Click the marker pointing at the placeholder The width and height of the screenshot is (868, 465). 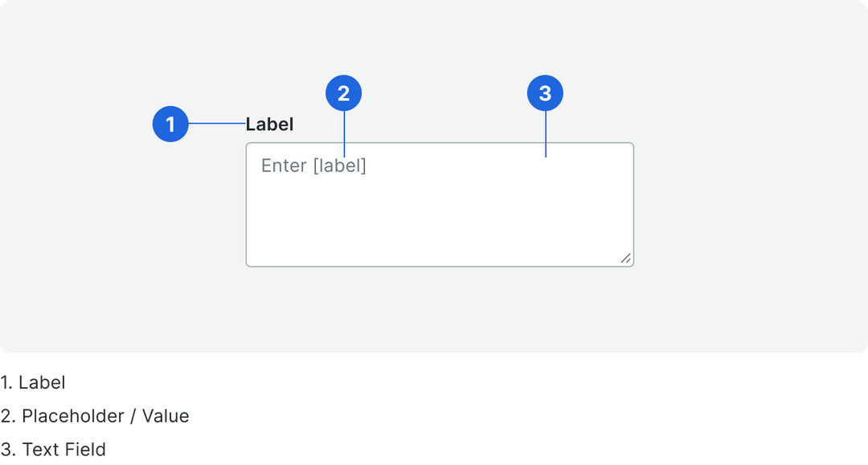point(344,92)
